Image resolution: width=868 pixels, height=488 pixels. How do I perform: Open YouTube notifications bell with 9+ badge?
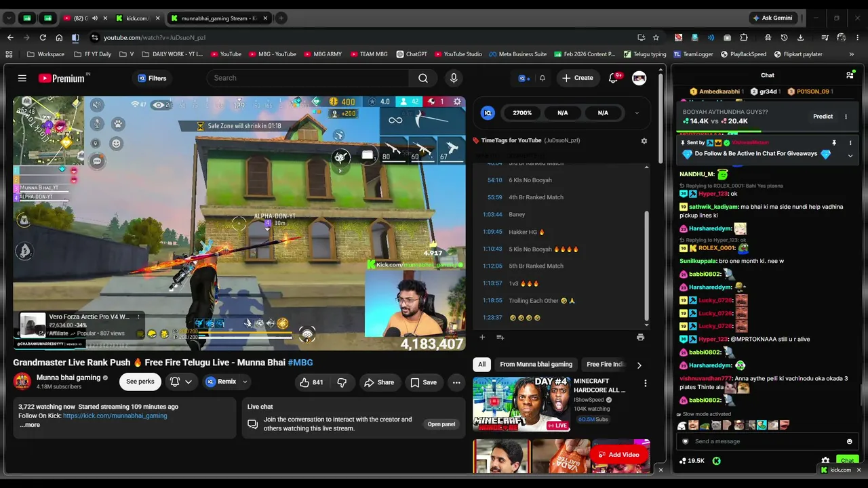(x=614, y=78)
